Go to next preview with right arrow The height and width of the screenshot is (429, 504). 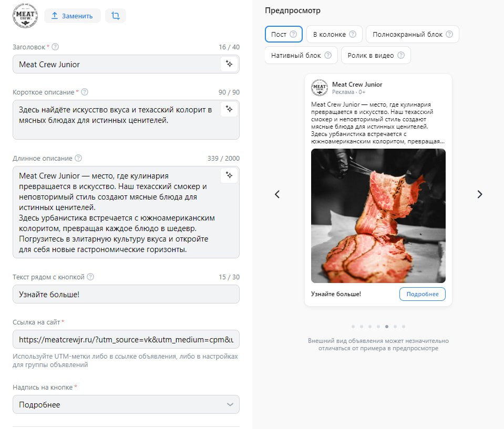coord(480,194)
